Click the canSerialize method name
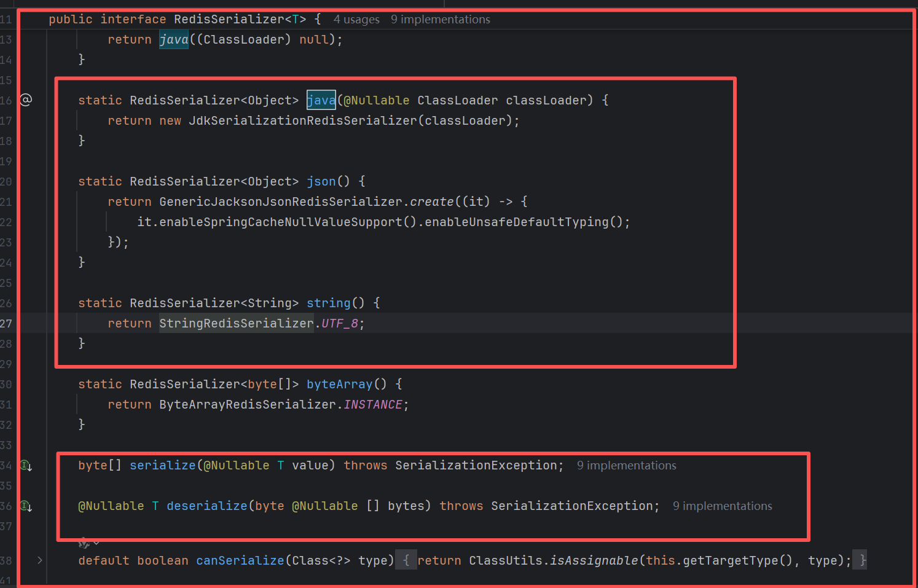The image size is (918, 588). coord(240,561)
